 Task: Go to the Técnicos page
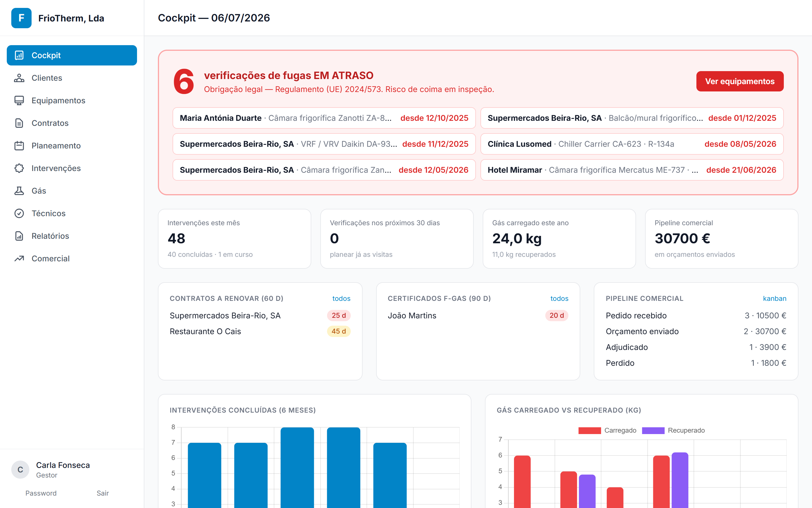click(x=72, y=213)
